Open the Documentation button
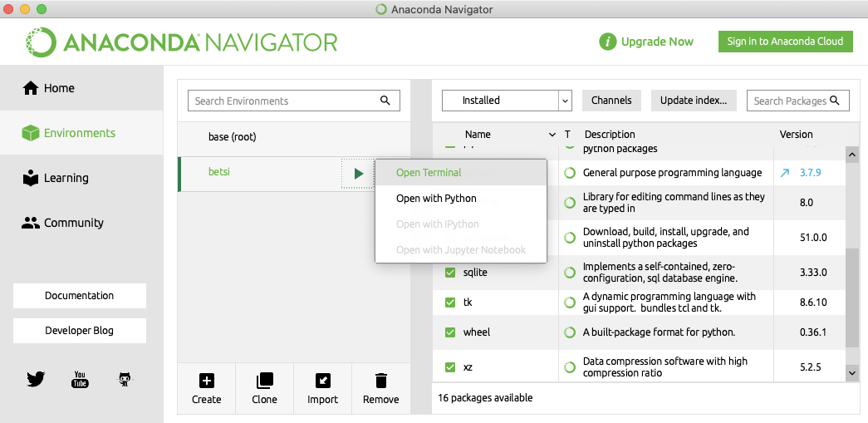 coord(80,296)
